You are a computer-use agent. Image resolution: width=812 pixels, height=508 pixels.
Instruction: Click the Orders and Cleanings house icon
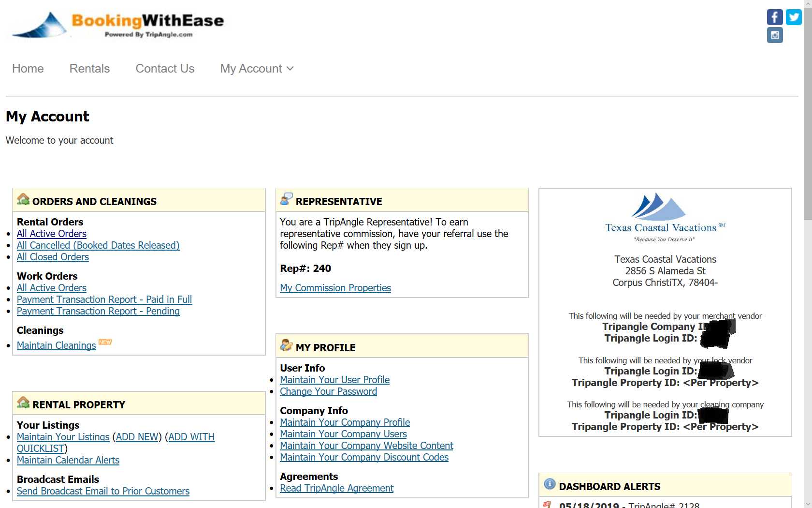point(23,199)
